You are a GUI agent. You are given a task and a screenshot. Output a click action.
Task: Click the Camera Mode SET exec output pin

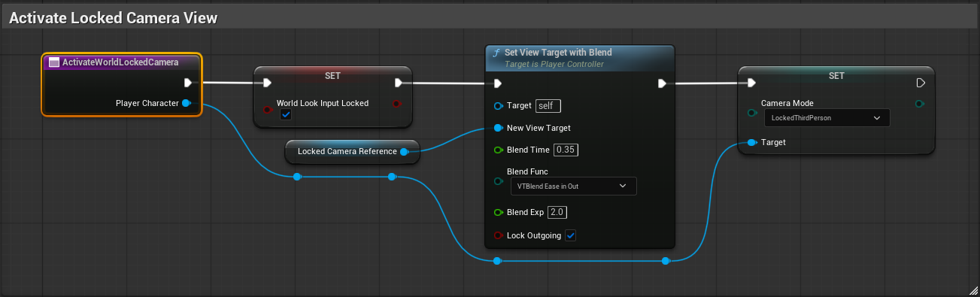pos(921,83)
